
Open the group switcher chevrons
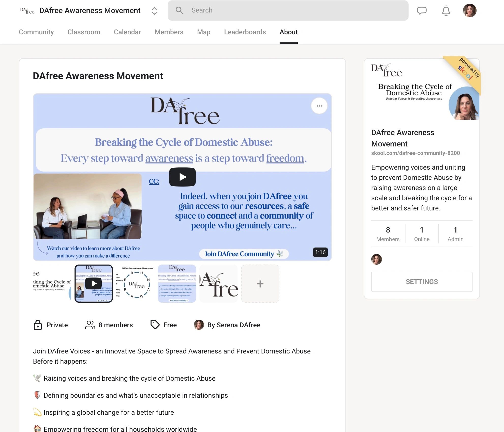coord(154,11)
